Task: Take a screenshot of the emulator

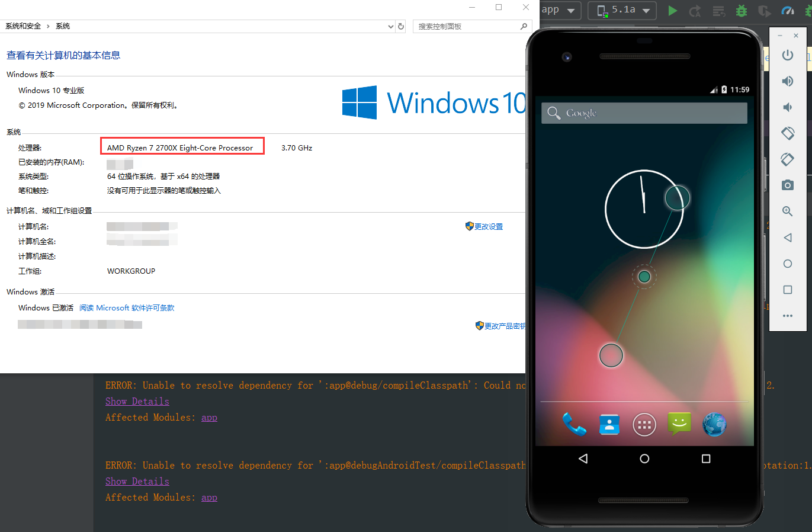Action: (x=787, y=185)
